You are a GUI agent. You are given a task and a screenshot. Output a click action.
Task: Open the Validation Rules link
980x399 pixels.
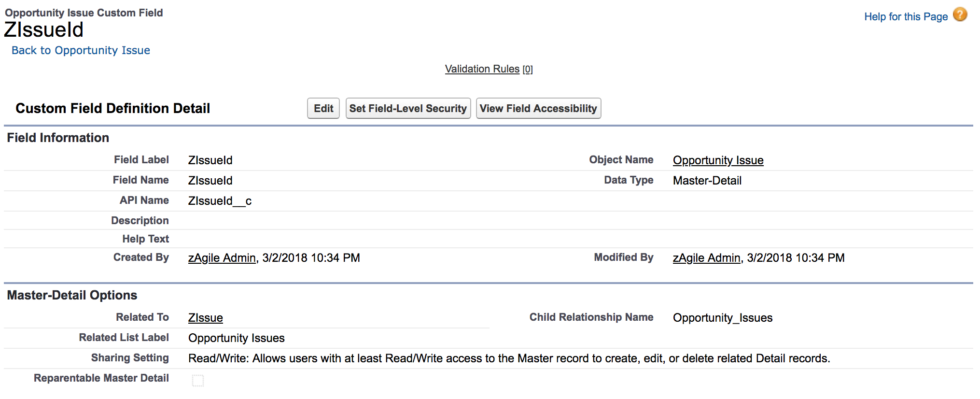click(482, 69)
